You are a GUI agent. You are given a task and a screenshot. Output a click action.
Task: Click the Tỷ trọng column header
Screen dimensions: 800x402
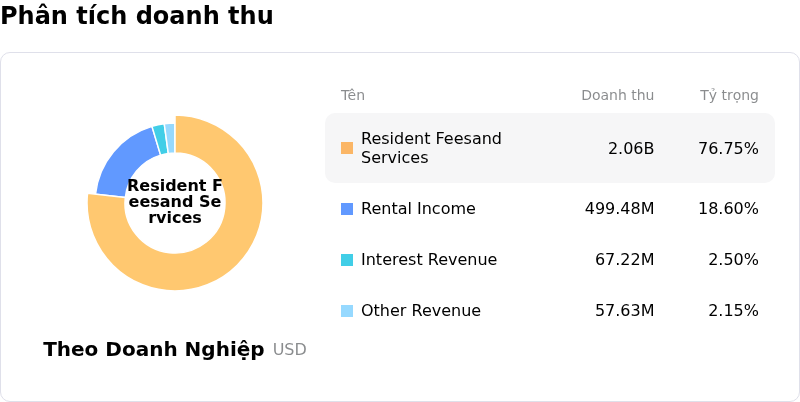tap(729, 96)
